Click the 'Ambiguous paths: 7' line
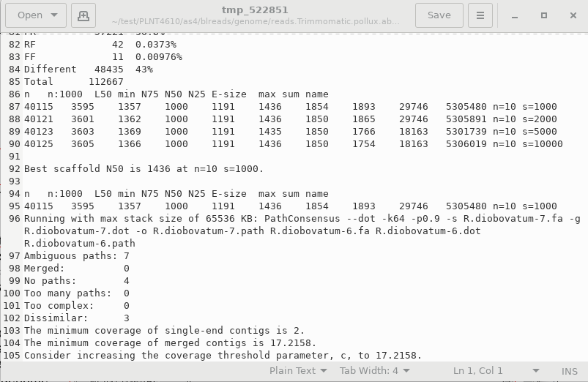This screenshot has height=382, width=588. click(x=77, y=256)
